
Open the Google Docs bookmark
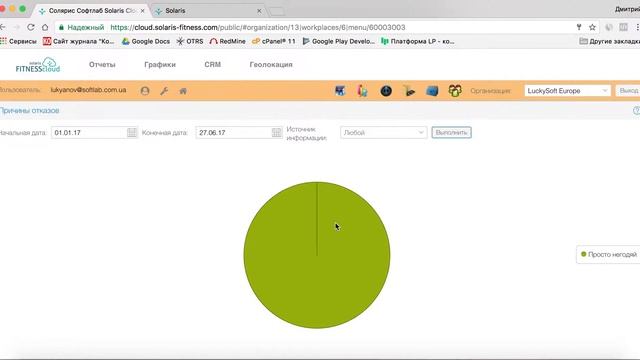click(146, 41)
